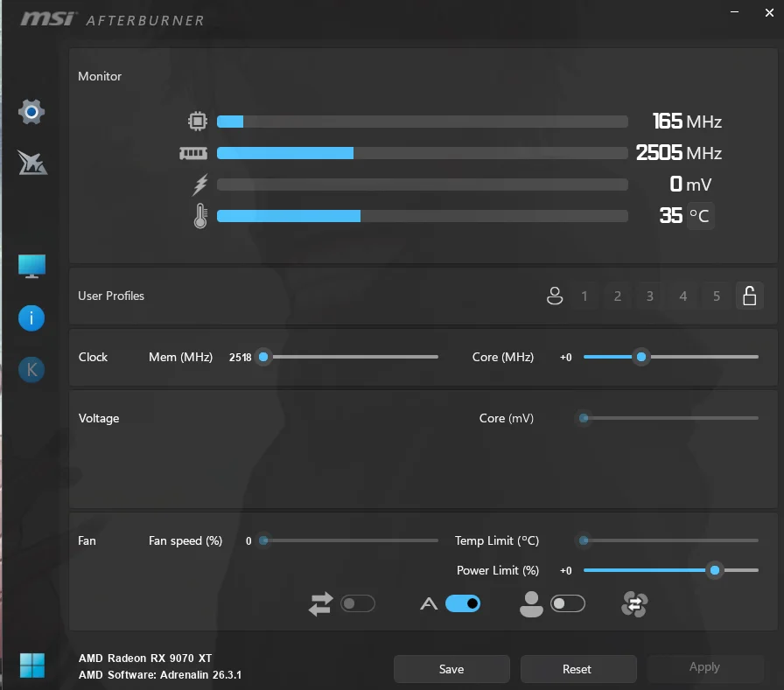Click 'AMD Radeon RX 9070 XT' text
Screen dimensions: 784x690
point(145,658)
